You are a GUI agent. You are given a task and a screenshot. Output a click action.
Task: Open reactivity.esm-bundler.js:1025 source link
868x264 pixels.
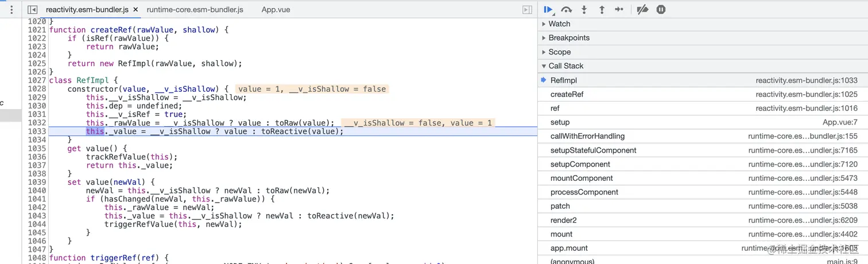(x=807, y=94)
